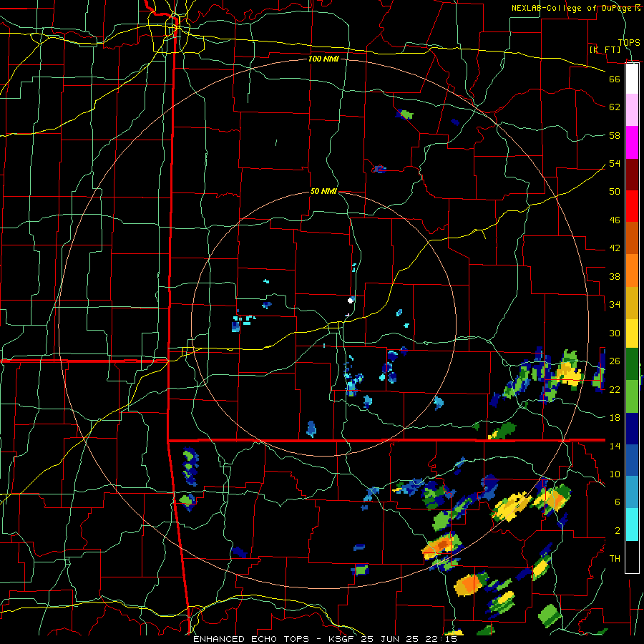Screen dimensions: 644x644
Task: Click the legend value 58
Action: [x=615, y=135]
